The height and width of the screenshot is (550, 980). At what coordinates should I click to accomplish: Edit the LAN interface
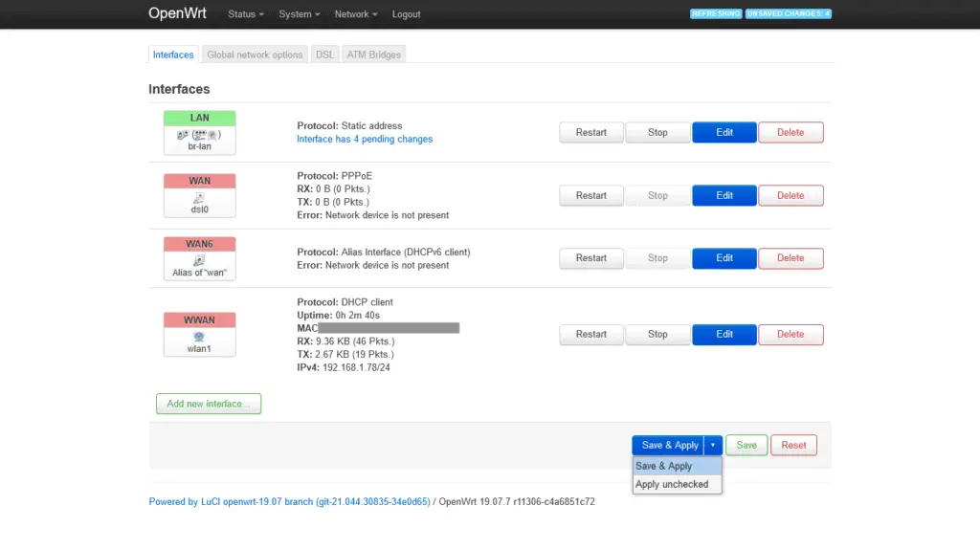click(724, 133)
